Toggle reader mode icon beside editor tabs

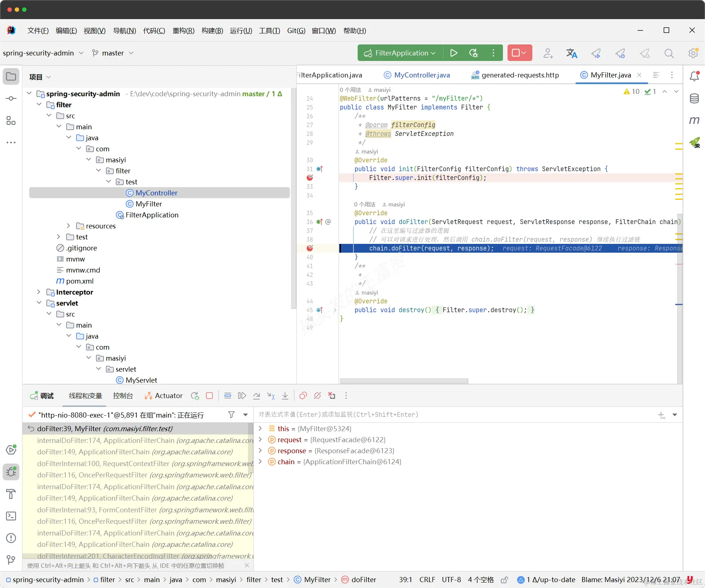point(656,75)
